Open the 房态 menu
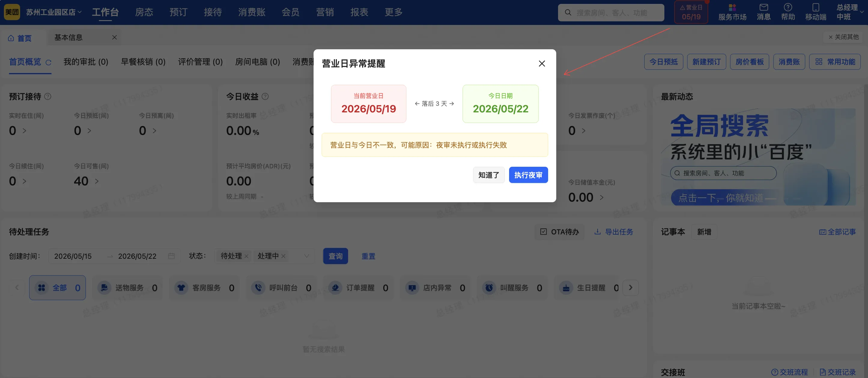 coord(144,12)
